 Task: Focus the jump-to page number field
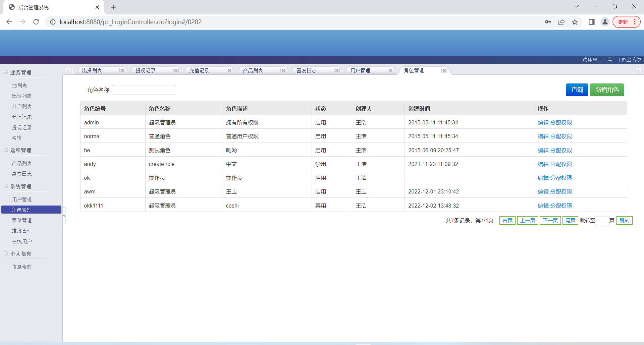[x=602, y=221]
